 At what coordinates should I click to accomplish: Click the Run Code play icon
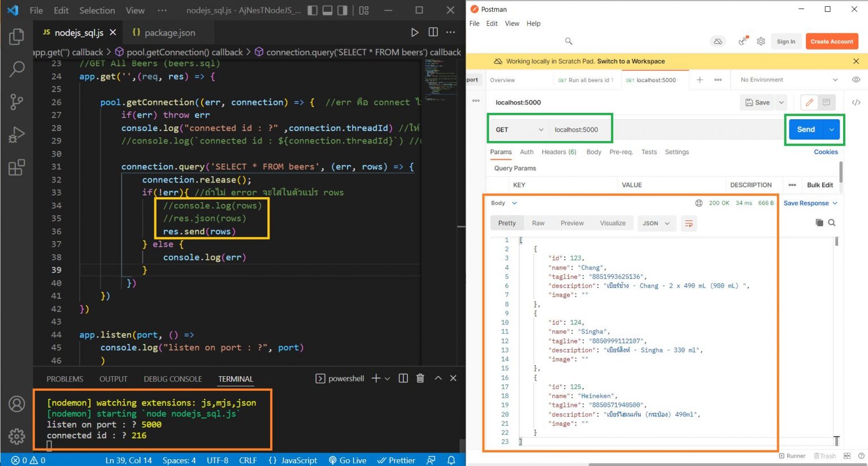point(415,33)
